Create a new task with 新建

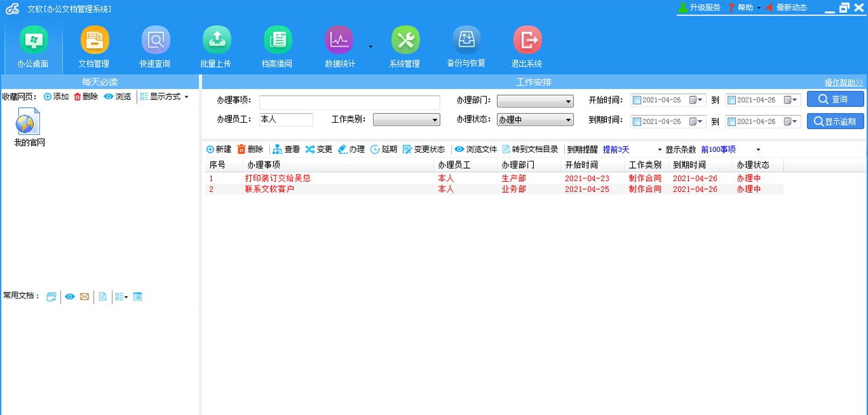[218, 149]
